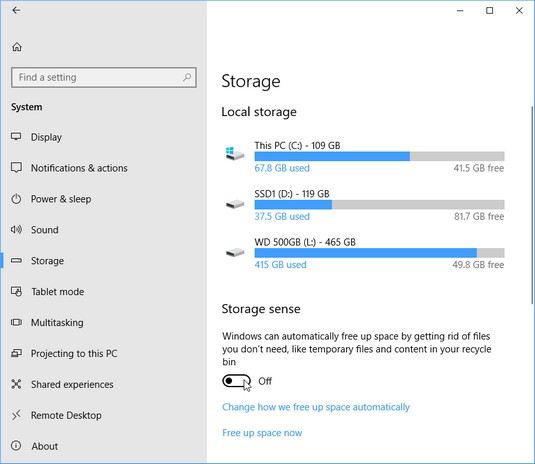
Task: Click the 'Local storage' heading
Action: pyautogui.click(x=259, y=112)
